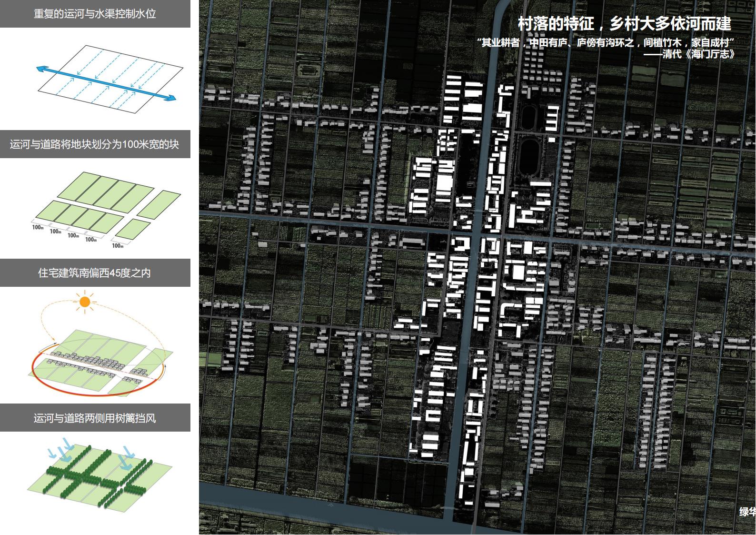Image resolution: width=756 pixels, height=535 pixels.
Task: Click the quotation line beginning '其业耕者'
Action: (x=606, y=42)
